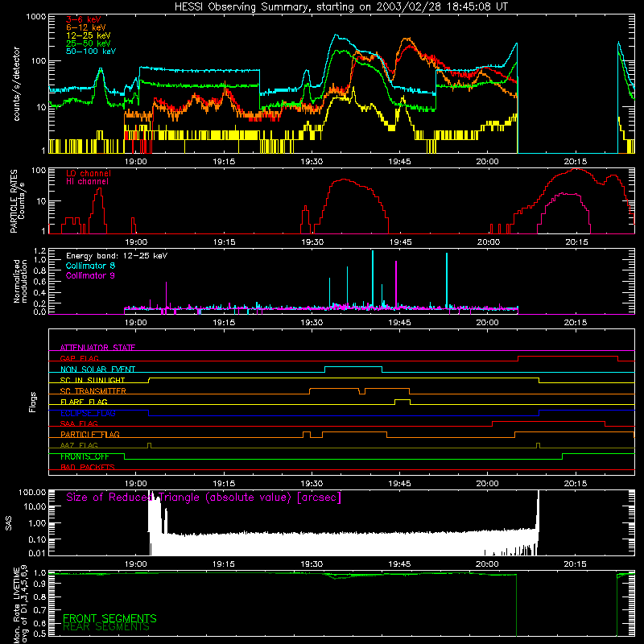This screenshot has width=644, height=644.
Task: Click the LO channel legend label
Action: click(x=89, y=173)
